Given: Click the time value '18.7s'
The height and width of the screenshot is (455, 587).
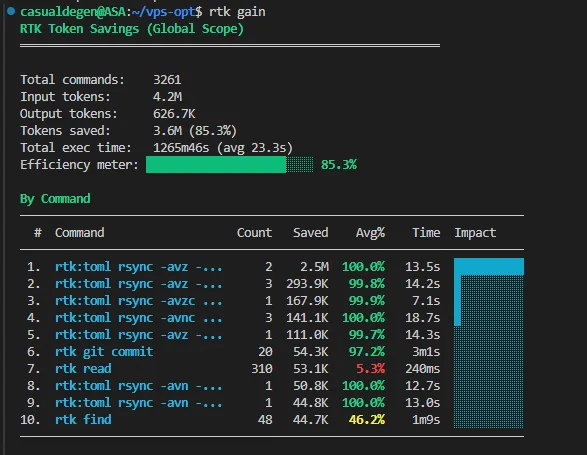Looking at the screenshot, I should [x=422, y=318].
